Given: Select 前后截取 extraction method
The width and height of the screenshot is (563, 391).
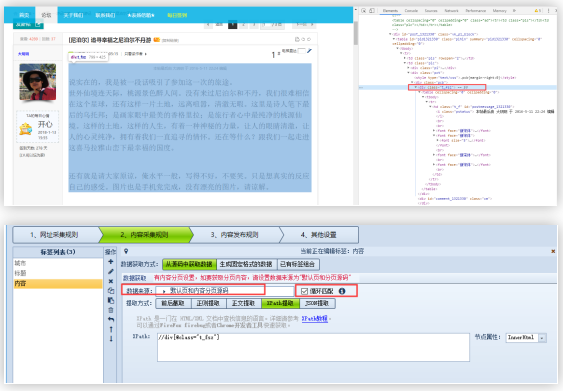Looking at the screenshot, I should tap(173, 303).
